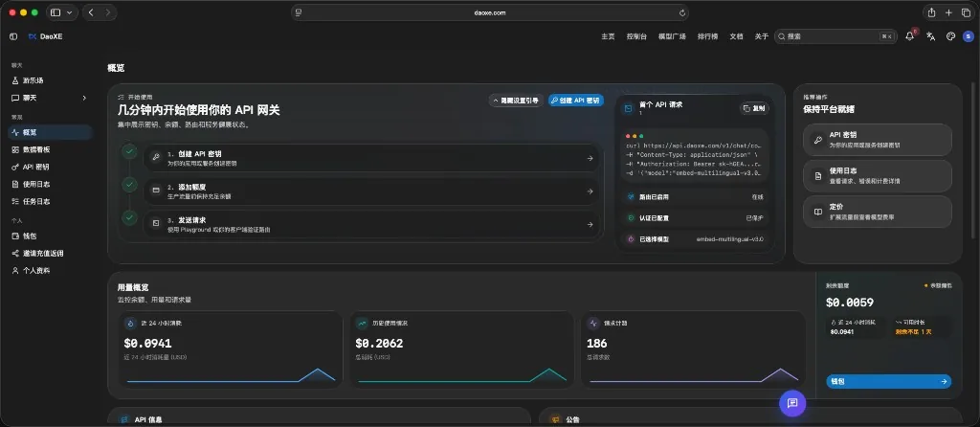980x427 pixels.
Task: Click the $0.0059 balance value
Action: click(850, 303)
